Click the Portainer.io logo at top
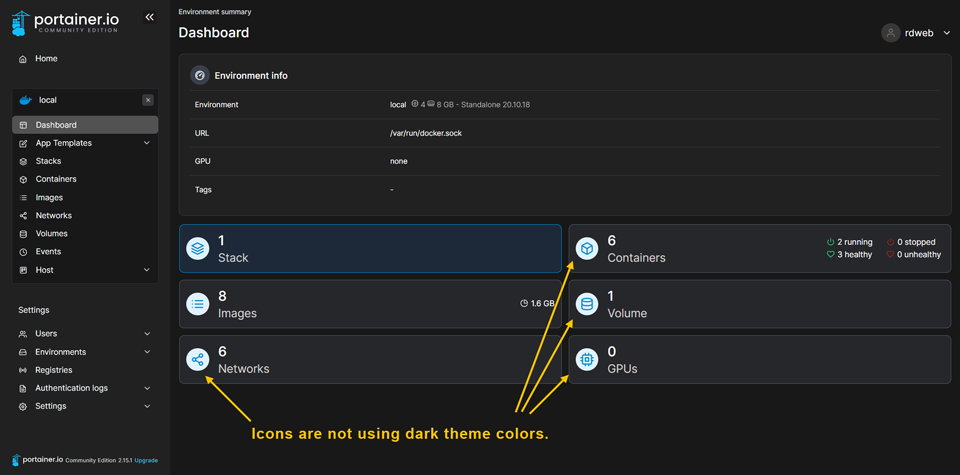The width and height of the screenshot is (960, 475). (x=66, y=23)
